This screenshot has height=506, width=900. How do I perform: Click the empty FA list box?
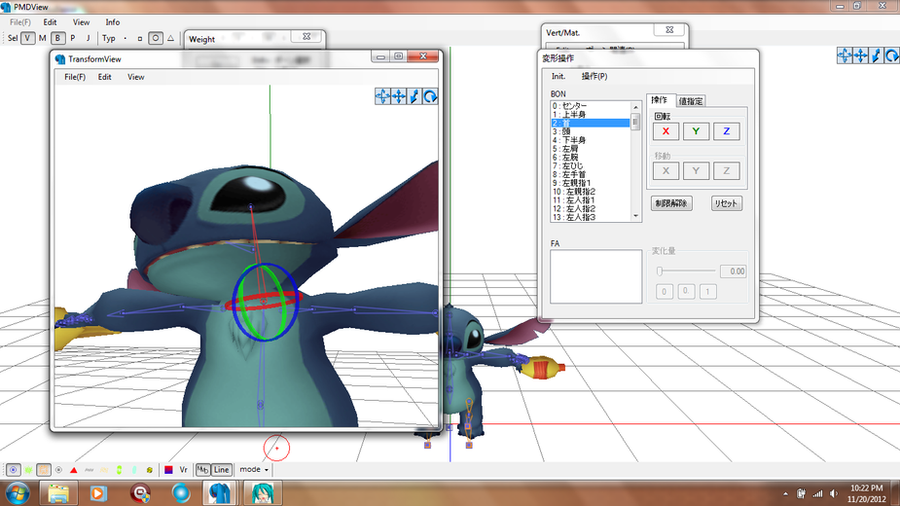tap(596, 276)
